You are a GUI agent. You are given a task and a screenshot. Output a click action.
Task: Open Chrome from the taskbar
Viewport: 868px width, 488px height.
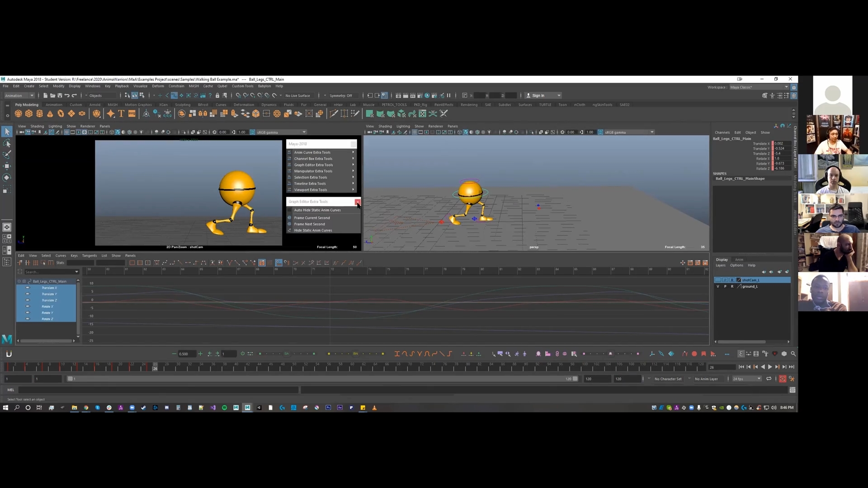click(x=86, y=408)
